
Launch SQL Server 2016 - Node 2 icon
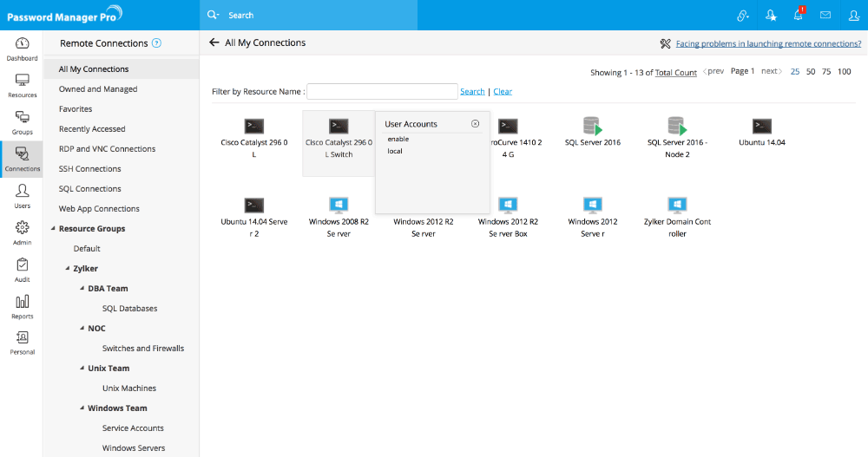coord(677,126)
